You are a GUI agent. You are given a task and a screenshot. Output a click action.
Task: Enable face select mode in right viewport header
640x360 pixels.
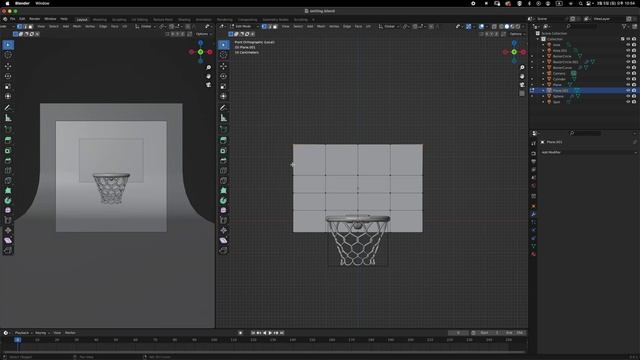point(275,27)
